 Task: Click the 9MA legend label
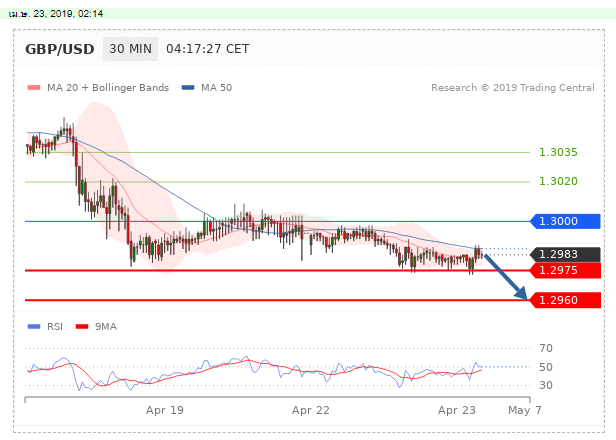(106, 326)
